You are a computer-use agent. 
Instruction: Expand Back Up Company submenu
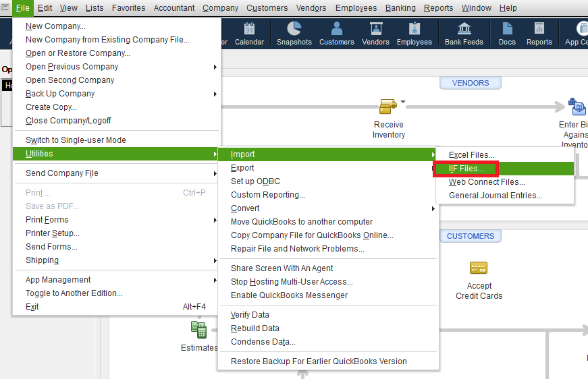(117, 94)
